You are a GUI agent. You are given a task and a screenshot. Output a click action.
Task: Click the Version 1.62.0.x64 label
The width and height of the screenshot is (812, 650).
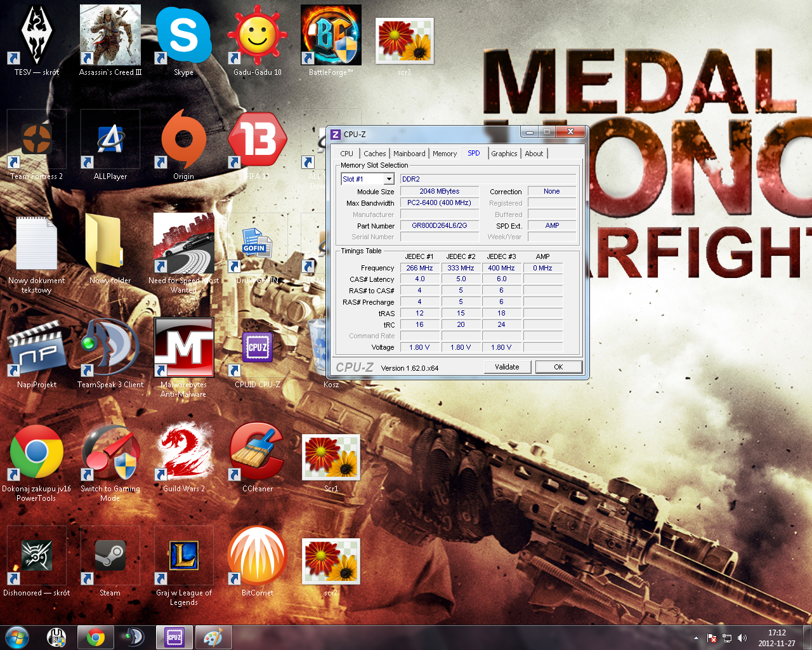pos(410,368)
